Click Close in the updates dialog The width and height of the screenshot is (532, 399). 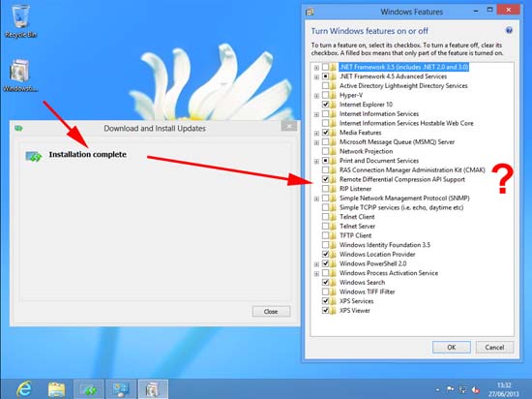point(271,312)
